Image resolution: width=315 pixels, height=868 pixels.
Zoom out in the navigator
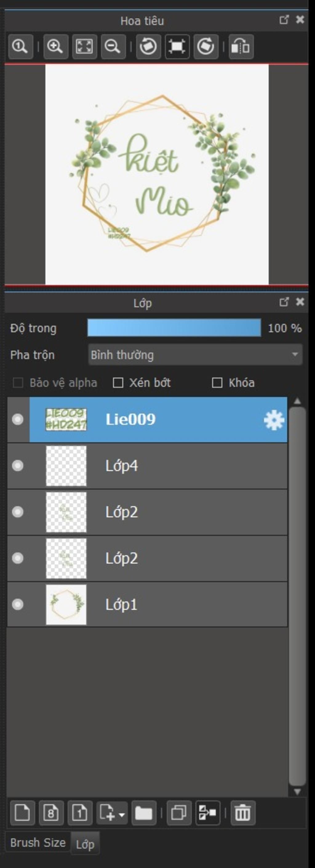coord(113,46)
